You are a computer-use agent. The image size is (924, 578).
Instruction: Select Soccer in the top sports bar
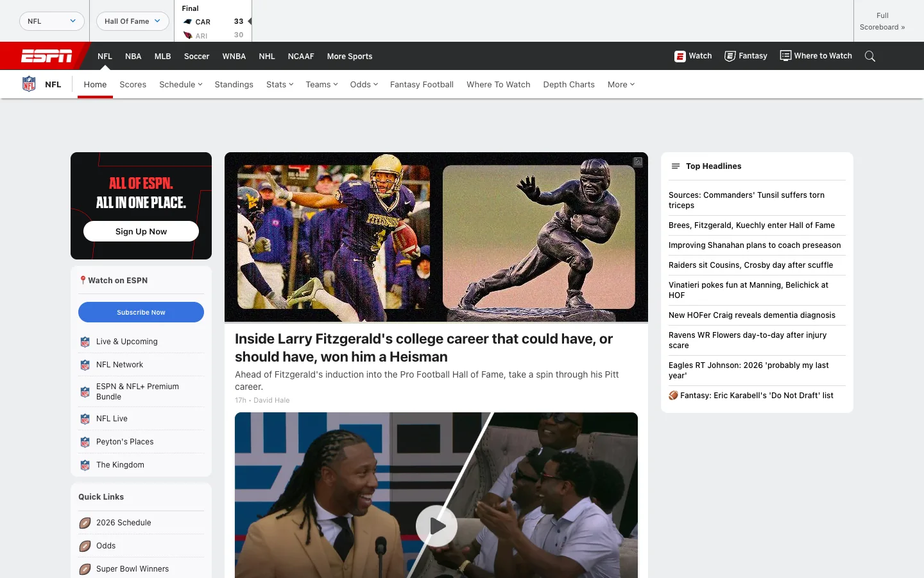click(x=197, y=56)
